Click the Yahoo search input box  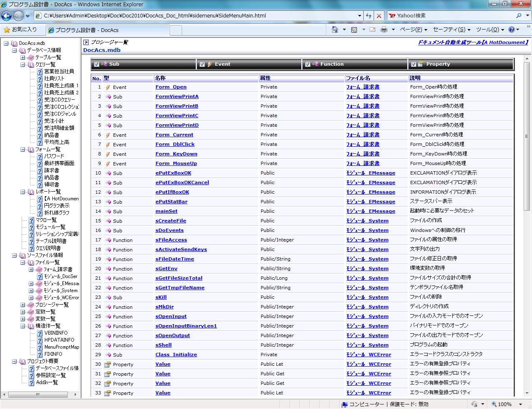[451, 16]
